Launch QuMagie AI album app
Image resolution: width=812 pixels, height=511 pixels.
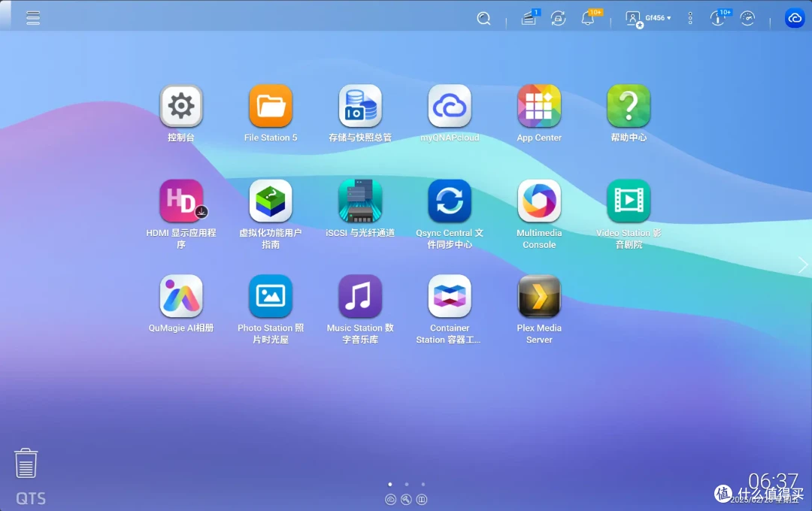[x=180, y=296]
